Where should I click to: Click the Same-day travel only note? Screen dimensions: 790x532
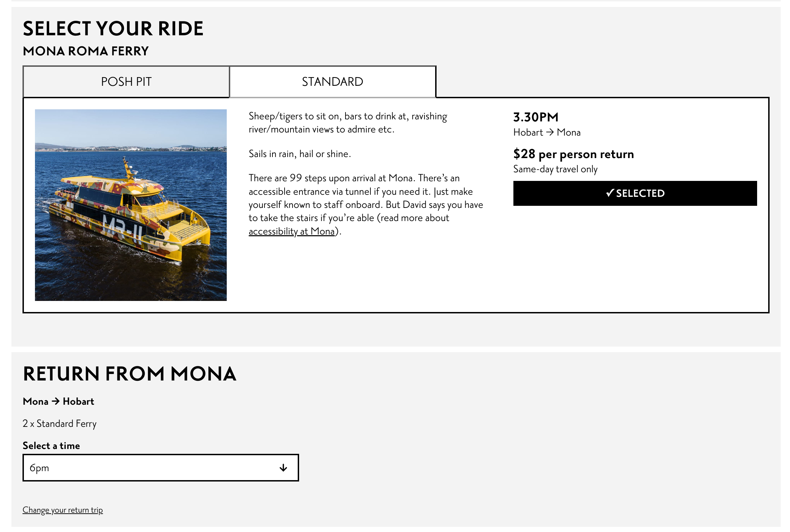[555, 169]
